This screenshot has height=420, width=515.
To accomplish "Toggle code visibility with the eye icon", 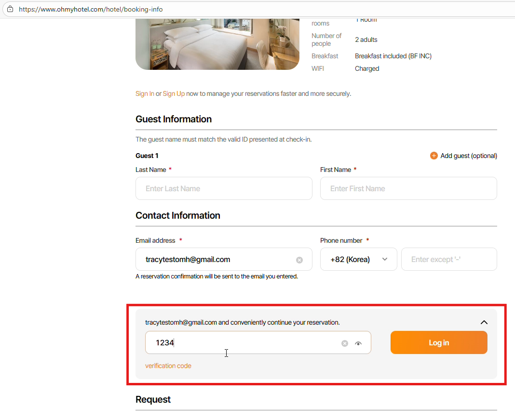I will click(358, 343).
